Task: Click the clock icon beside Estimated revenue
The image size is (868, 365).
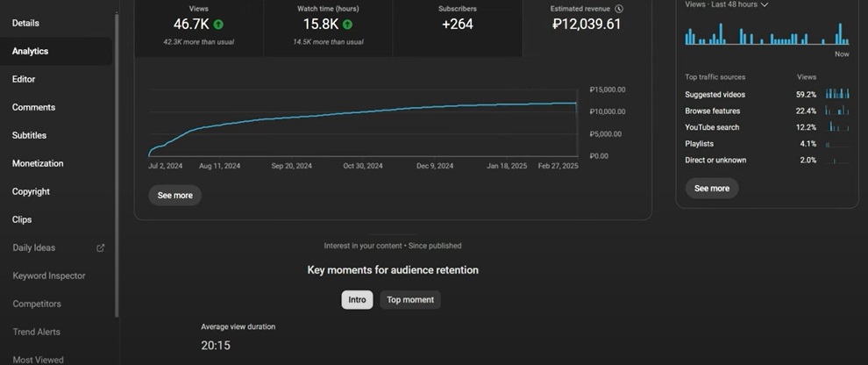Action: (619, 9)
